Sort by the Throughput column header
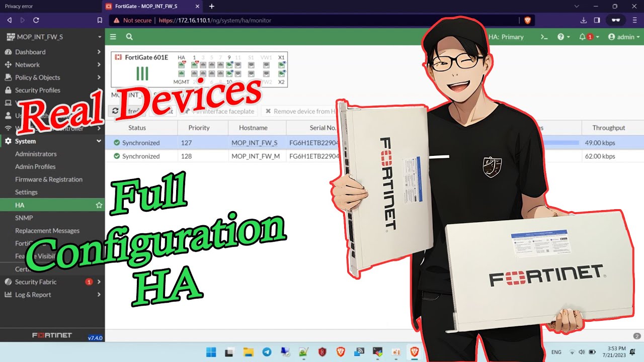 point(609,128)
